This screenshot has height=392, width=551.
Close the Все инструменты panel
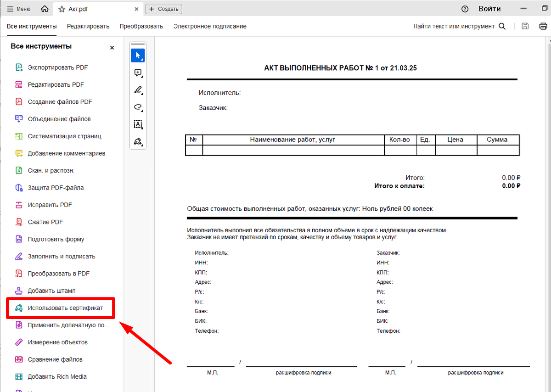coord(112,48)
